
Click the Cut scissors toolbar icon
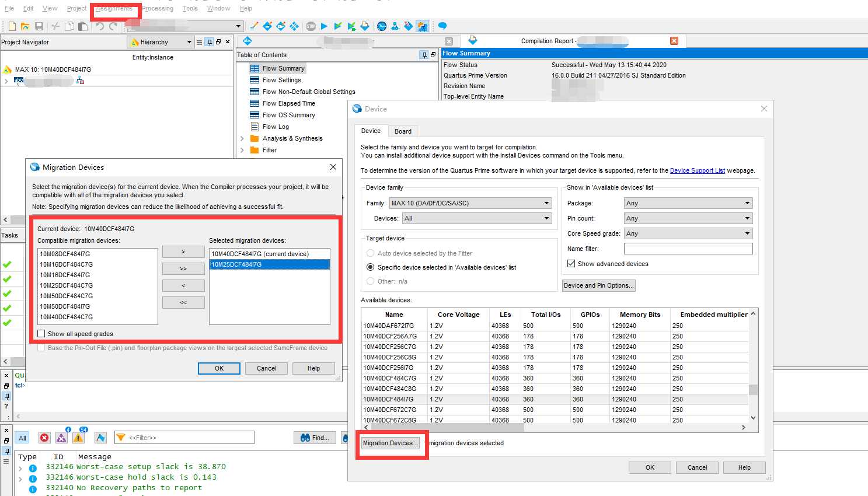coord(55,26)
